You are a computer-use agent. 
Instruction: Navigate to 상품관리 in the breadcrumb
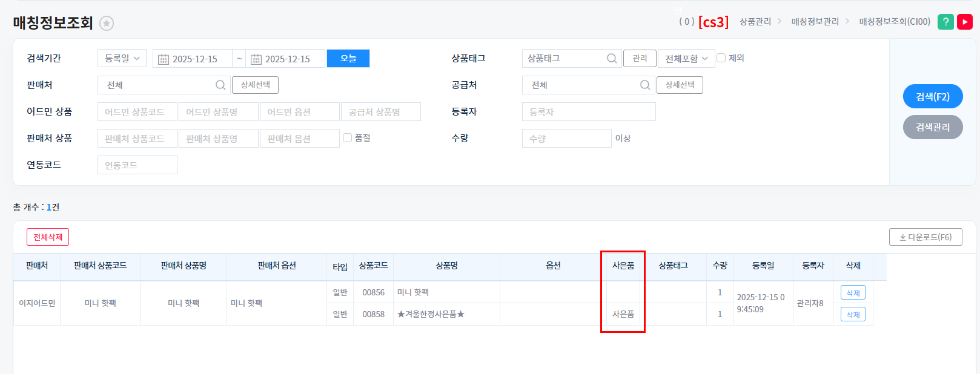pyautogui.click(x=755, y=22)
